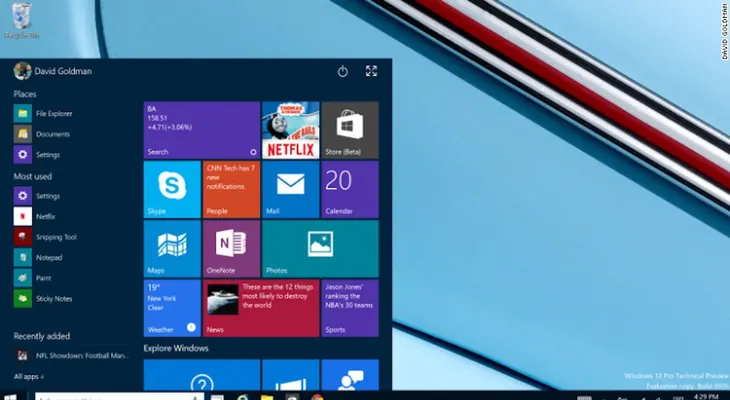Click the taskbar search input box
Viewport: 730px width, 400px height.
[x=119, y=397]
